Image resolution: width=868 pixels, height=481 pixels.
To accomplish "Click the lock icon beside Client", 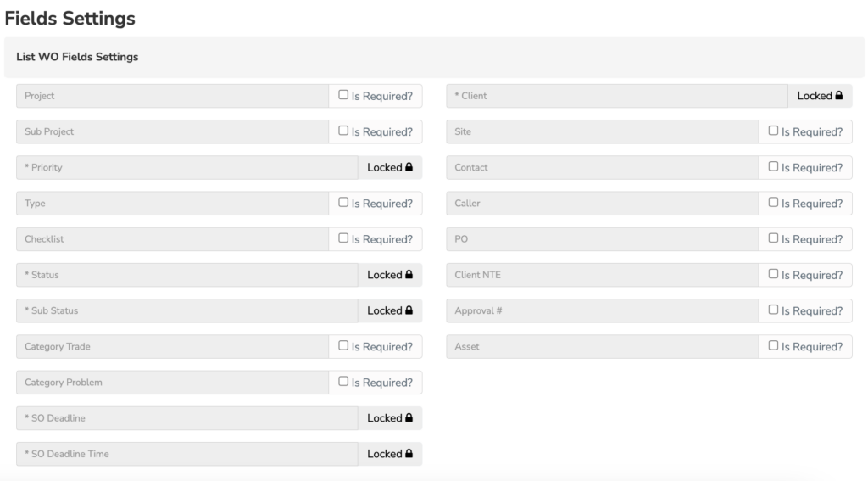I will point(838,95).
